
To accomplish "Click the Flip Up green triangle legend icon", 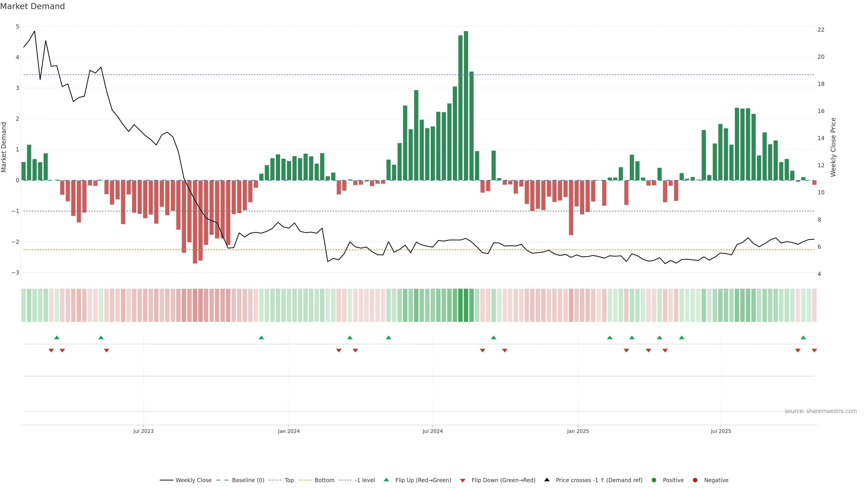I will pyautogui.click(x=387, y=480).
